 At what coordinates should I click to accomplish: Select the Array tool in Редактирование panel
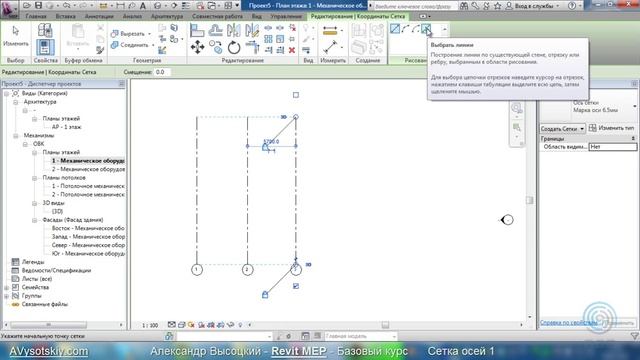point(268,39)
